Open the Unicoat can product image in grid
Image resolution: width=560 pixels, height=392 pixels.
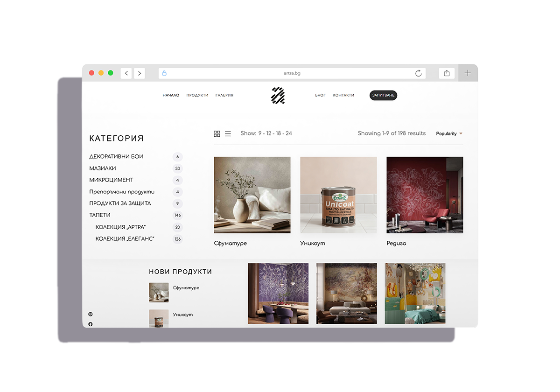click(338, 195)
